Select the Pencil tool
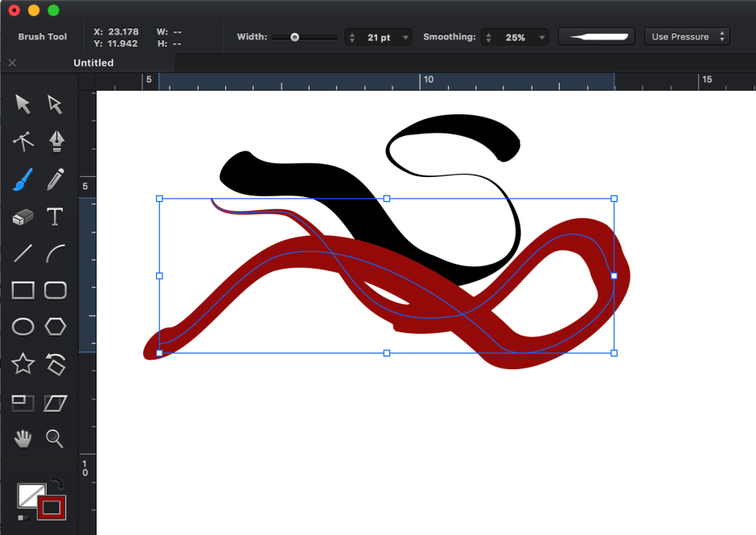 (x=55, y=179)
